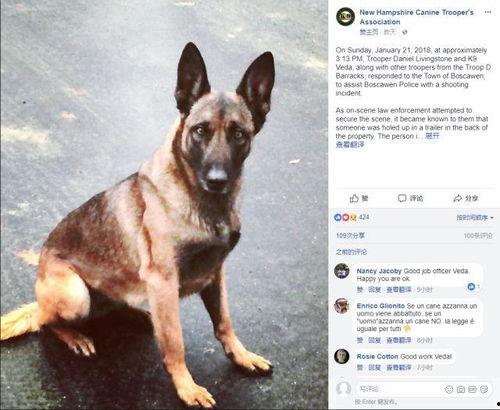The height and width of the screenshot is (410, 500).
Task: Open the post options three-dot menu
Action: (488, 12)
